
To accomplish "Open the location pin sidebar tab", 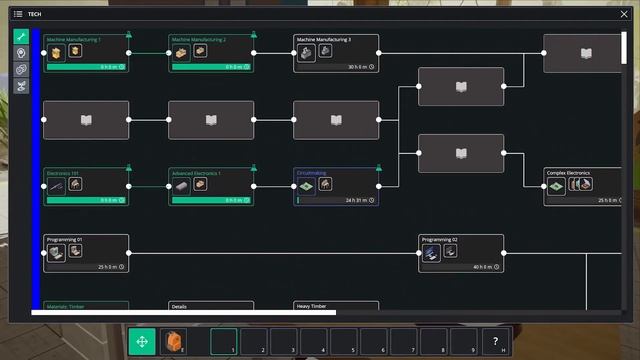I will [x=21, y=53].
